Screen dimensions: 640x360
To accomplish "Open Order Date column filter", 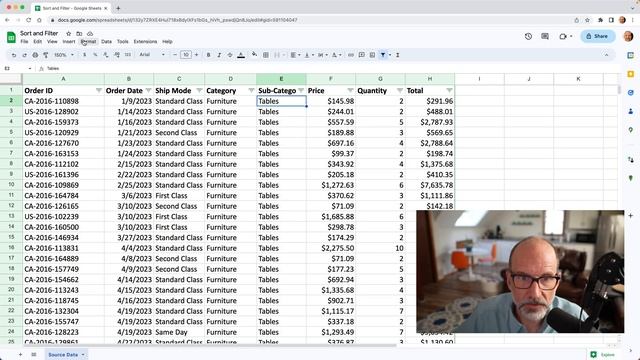I will 148,91.
